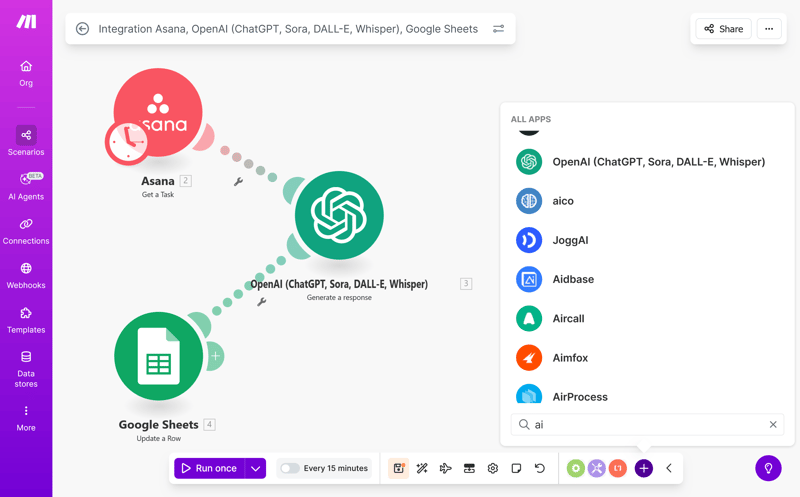
Task: Choose JoggAI in the all apps list
Action: pos(570,240)
